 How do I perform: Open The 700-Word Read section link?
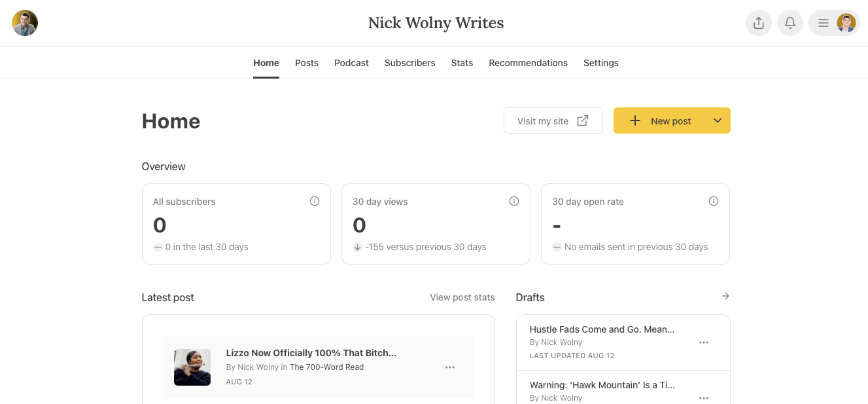tap(326, 367)
